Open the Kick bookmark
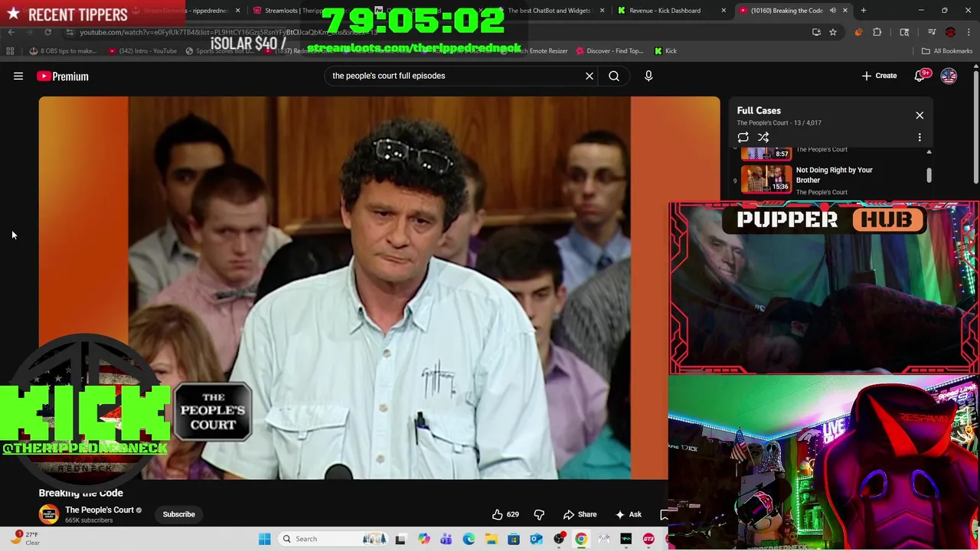The width and height of the screenshot is (980, 551). 665,51
